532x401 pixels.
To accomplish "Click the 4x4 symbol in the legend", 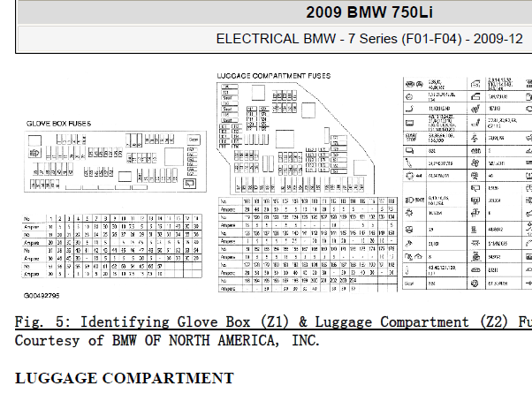I will click(x=414, y=176).
